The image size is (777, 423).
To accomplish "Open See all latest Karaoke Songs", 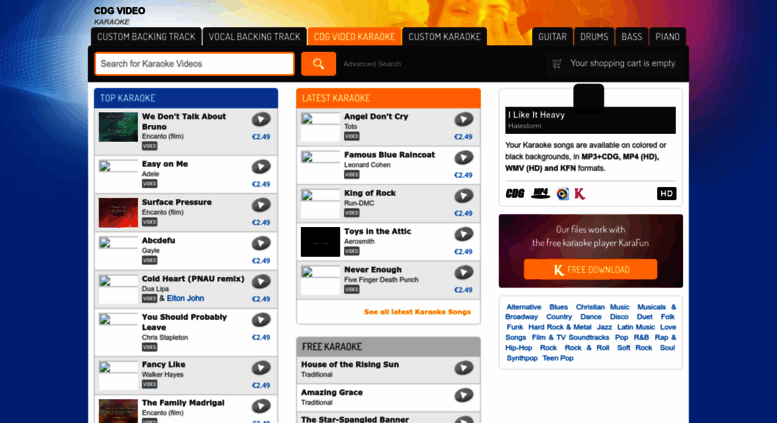I will pos(417,312).
